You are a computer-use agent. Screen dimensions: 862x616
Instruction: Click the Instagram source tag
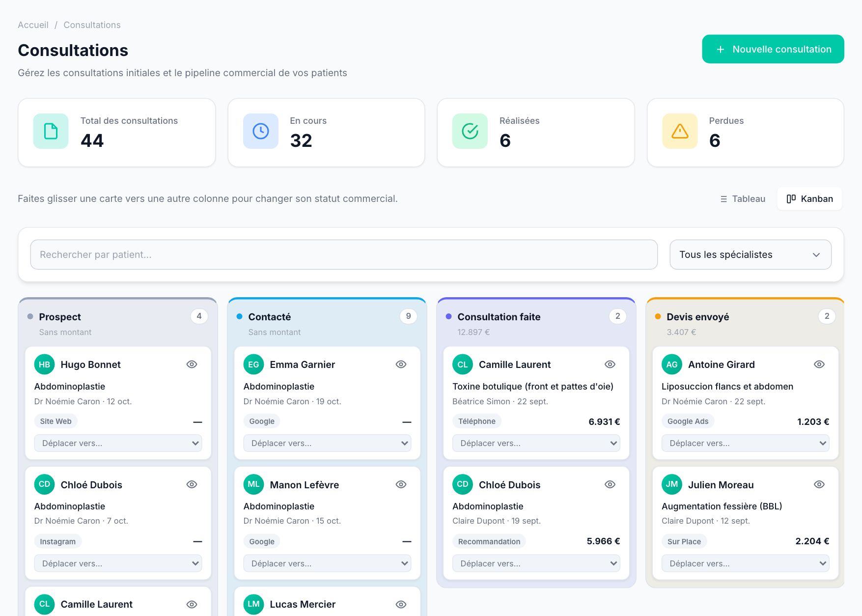[x=57, y=541]
